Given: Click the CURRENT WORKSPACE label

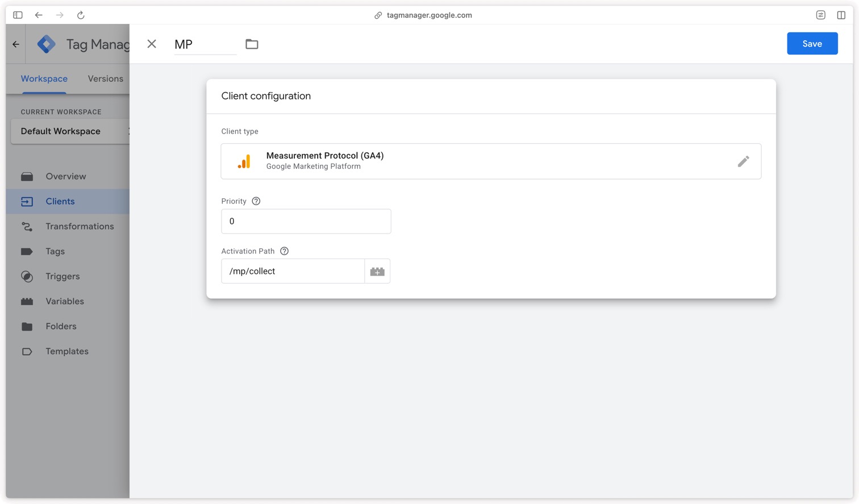Looking at the screenshot, I should [x=61, y=112].
